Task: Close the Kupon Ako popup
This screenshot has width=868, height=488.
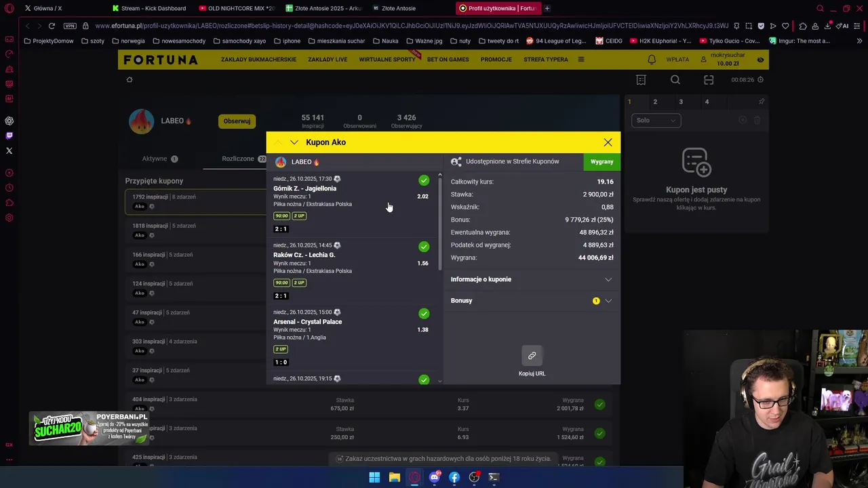Action: click(x=608, y=142)
